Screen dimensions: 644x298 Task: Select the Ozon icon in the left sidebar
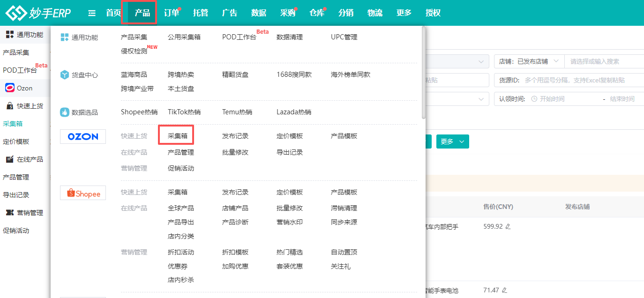[10, 88]
